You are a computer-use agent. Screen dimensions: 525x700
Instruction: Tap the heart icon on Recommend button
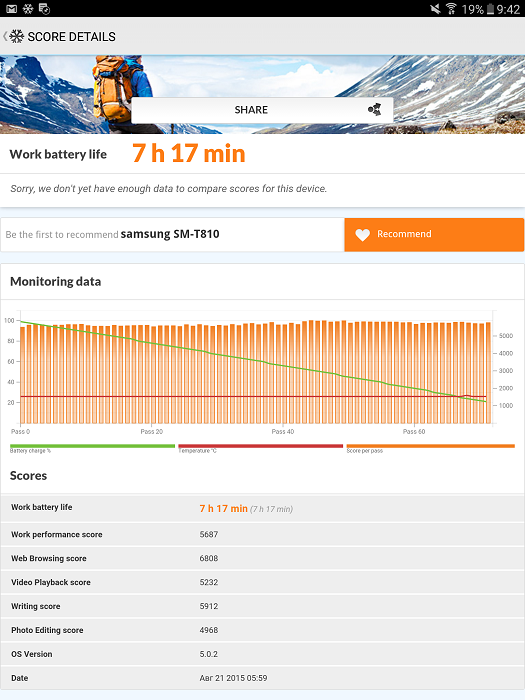point(362,234)
